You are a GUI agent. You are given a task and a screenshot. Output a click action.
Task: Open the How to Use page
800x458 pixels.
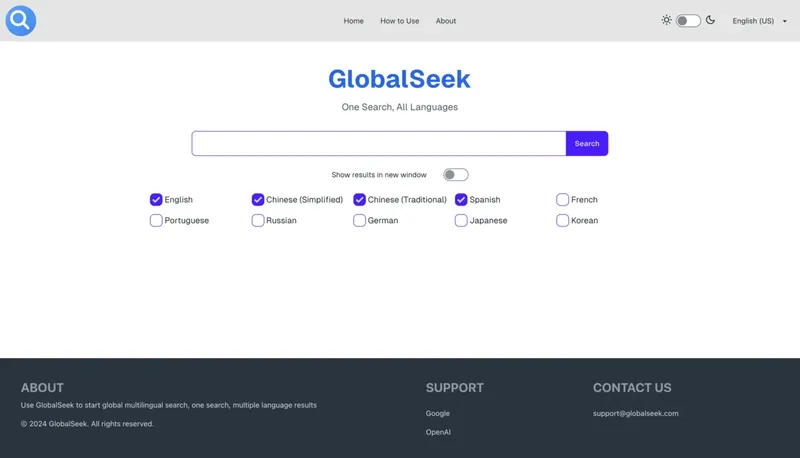pos(399,21)
